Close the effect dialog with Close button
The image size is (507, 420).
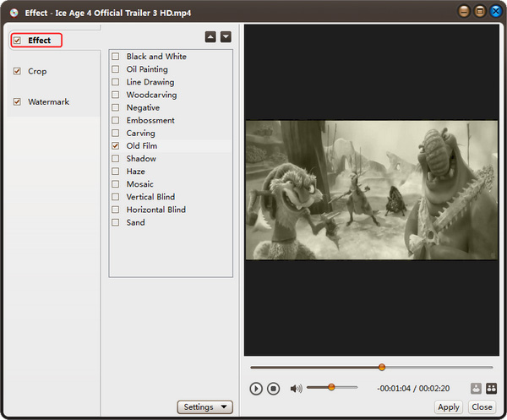pos(482,407)
